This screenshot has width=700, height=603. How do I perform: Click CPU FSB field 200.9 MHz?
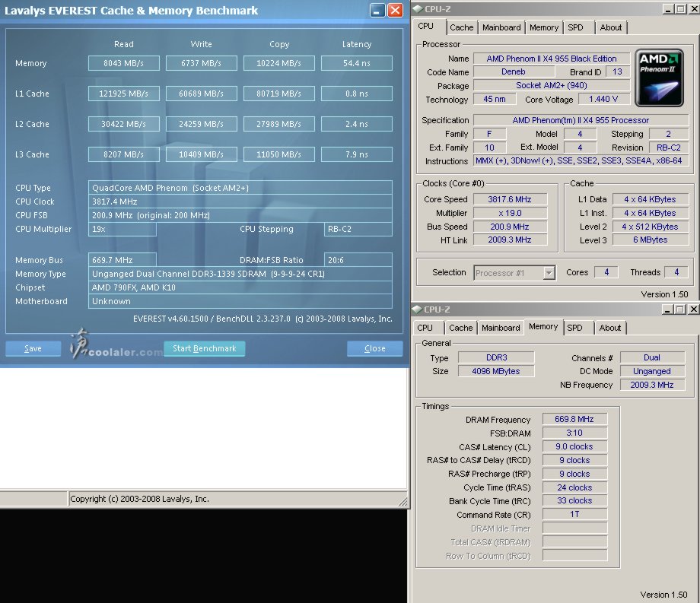tap(240, 215)
